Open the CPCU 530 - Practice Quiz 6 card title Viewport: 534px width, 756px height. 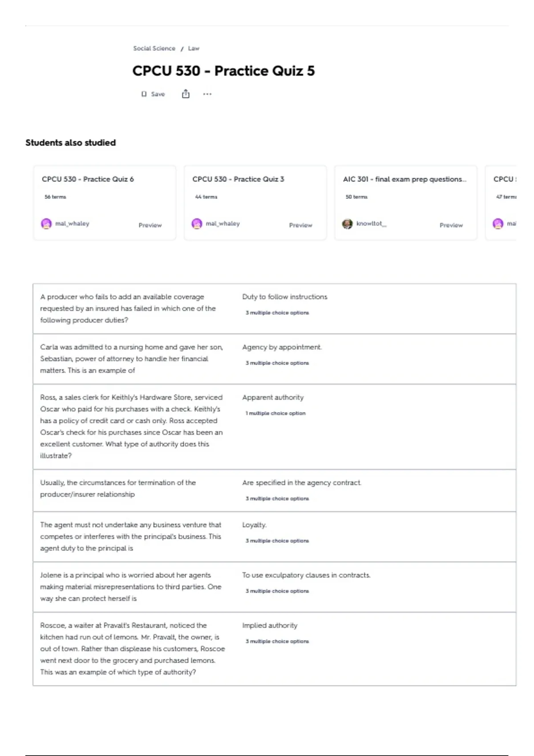point(88,179)
